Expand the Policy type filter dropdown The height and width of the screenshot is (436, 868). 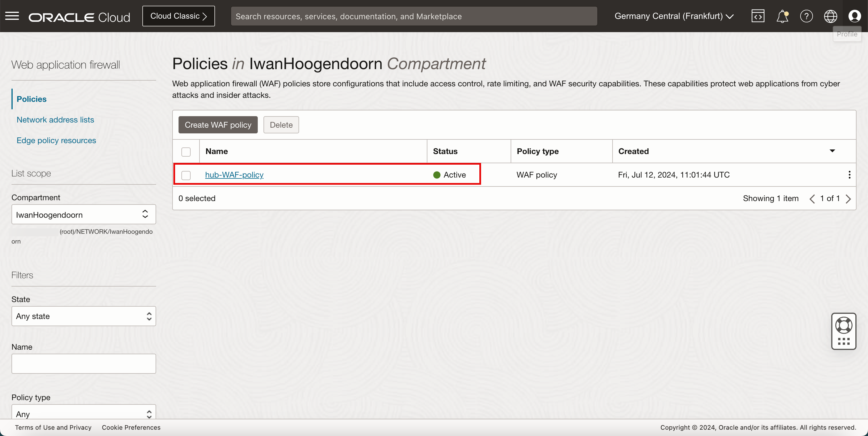tap(83, 414)
